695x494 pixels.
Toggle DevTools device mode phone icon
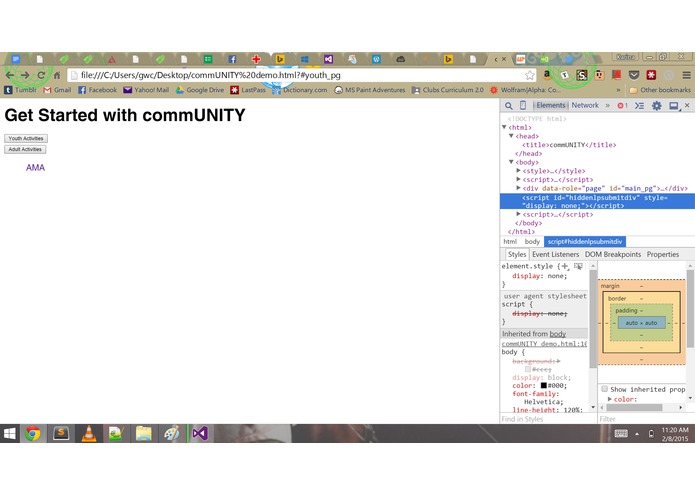coord(523,105)
